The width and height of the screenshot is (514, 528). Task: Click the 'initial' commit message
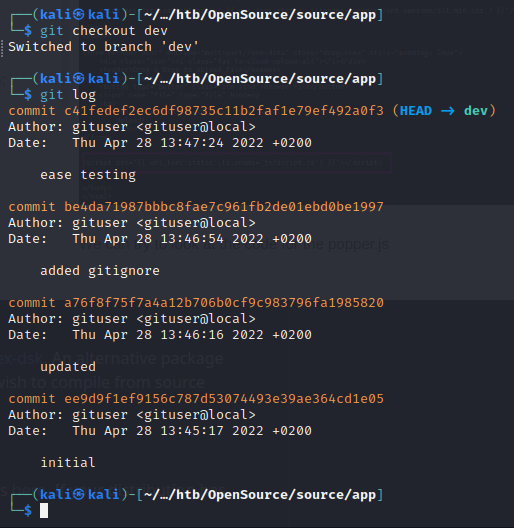68,463
